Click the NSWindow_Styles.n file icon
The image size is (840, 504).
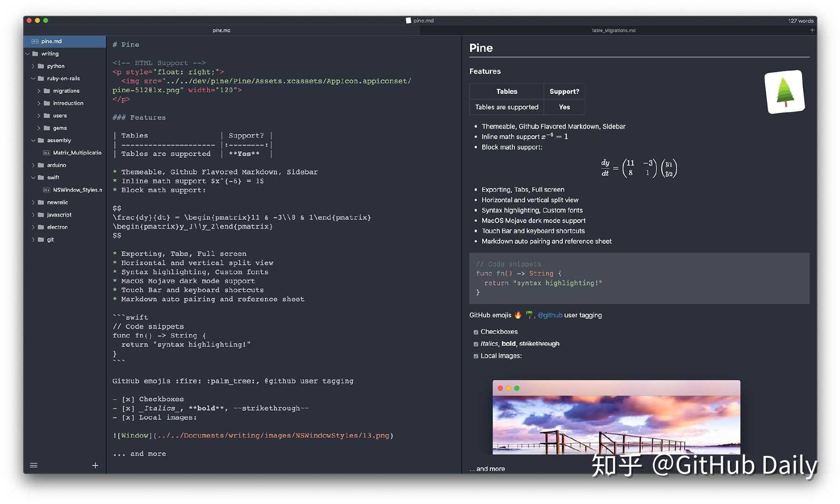pos(46,190)
